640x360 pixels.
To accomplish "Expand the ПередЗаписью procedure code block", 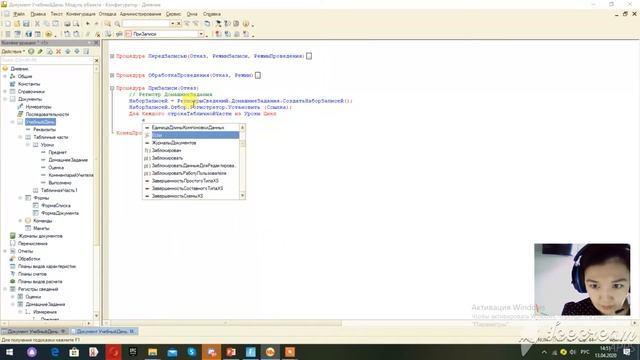I will pyautogui.click(x=112, y=56).
